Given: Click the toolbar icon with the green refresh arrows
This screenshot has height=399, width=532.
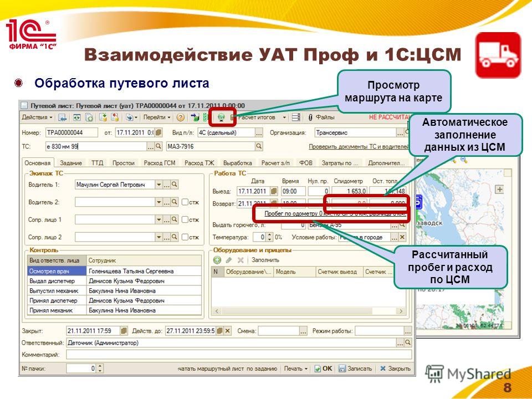Looking at the screenshot, I should [x=77, y=117].
